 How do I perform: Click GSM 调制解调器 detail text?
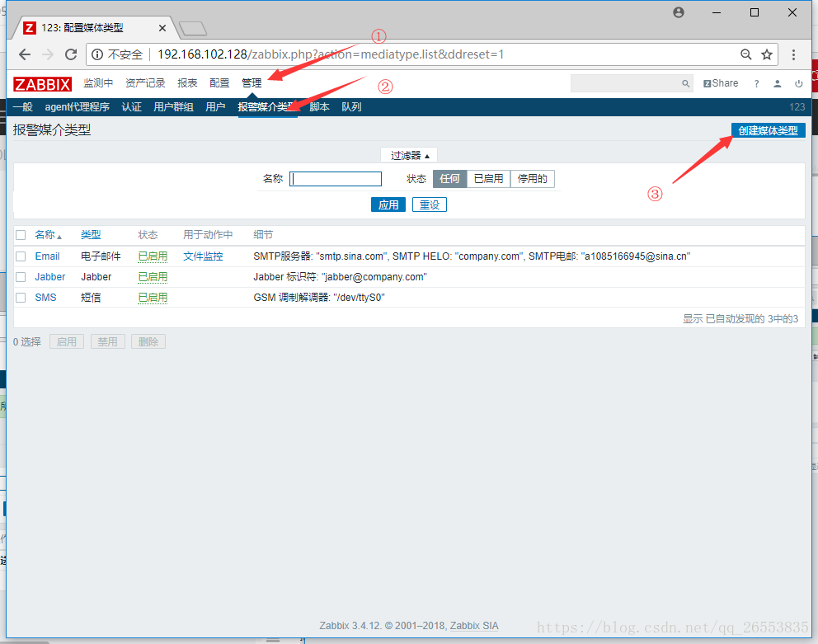(x=319, y=298)
